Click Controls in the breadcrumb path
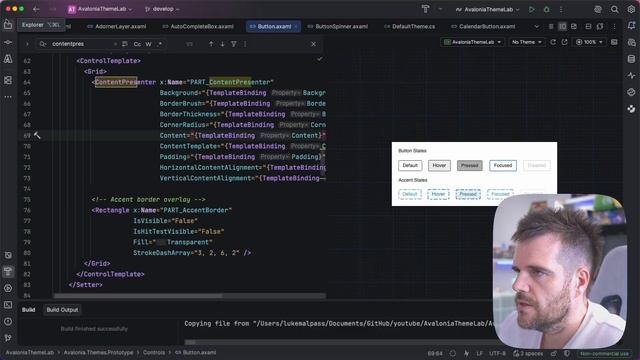This screenshot has height=360, width=640. 154,353
